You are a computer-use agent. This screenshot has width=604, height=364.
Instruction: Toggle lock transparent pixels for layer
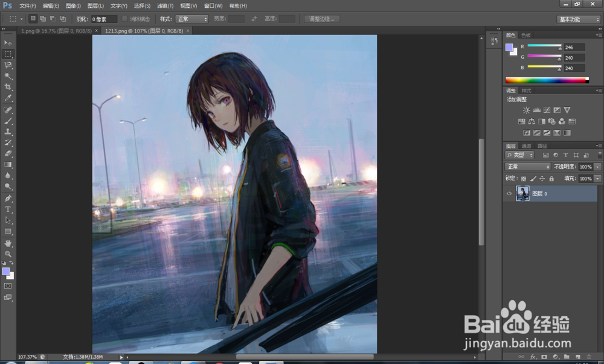(524, 179)
